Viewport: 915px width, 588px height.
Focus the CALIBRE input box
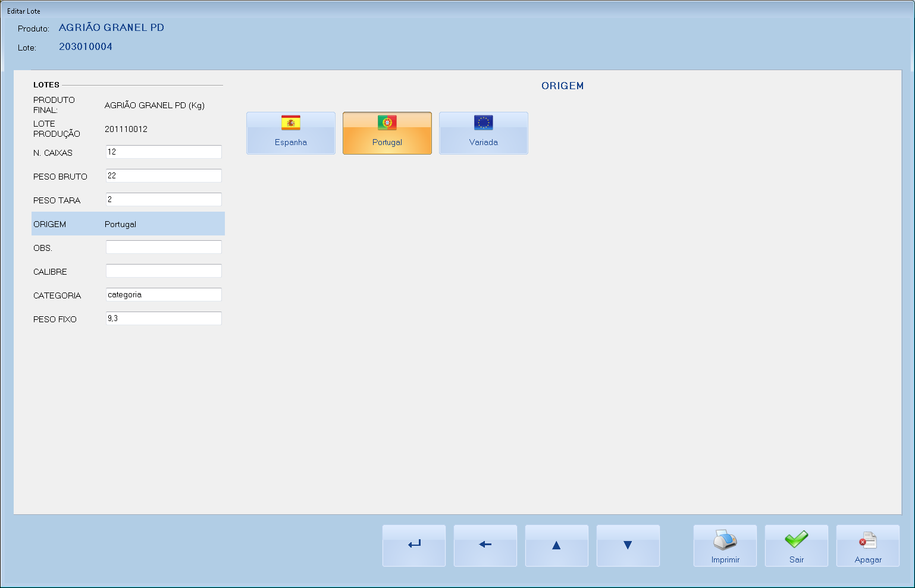tap(164, 271)
